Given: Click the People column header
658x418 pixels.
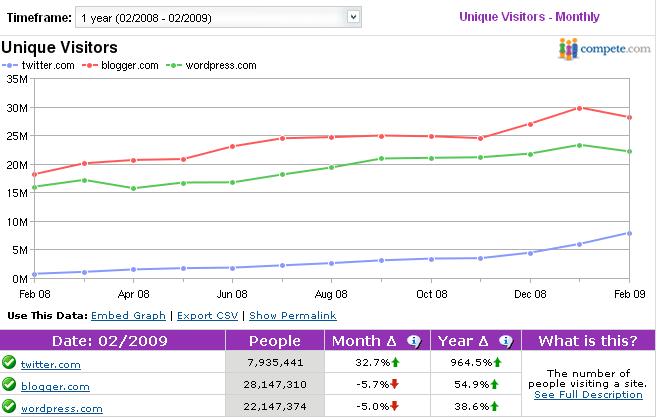Looking at the screenshot, I should pos(275,341).
